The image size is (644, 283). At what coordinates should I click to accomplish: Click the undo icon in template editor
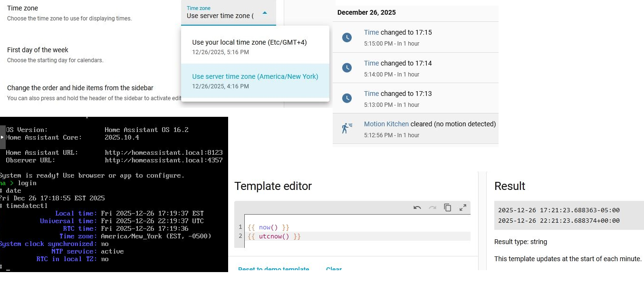point(417,208)
